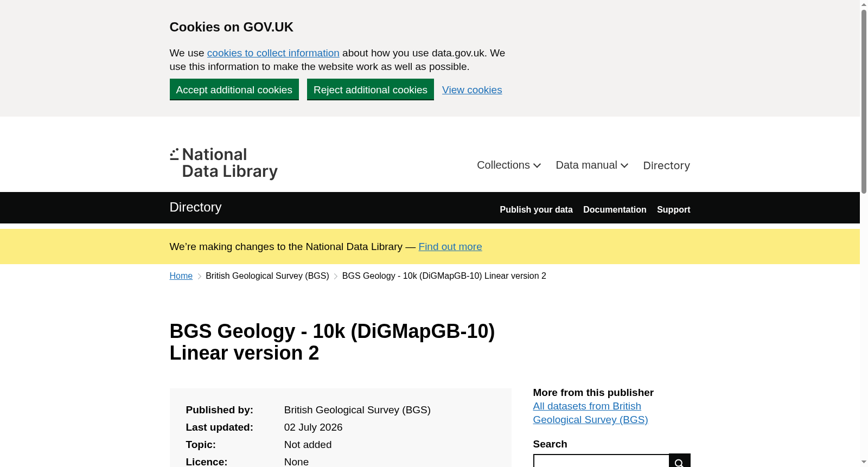Click the More from this publisher heading

pyautogui.click(x=593, y=393)
